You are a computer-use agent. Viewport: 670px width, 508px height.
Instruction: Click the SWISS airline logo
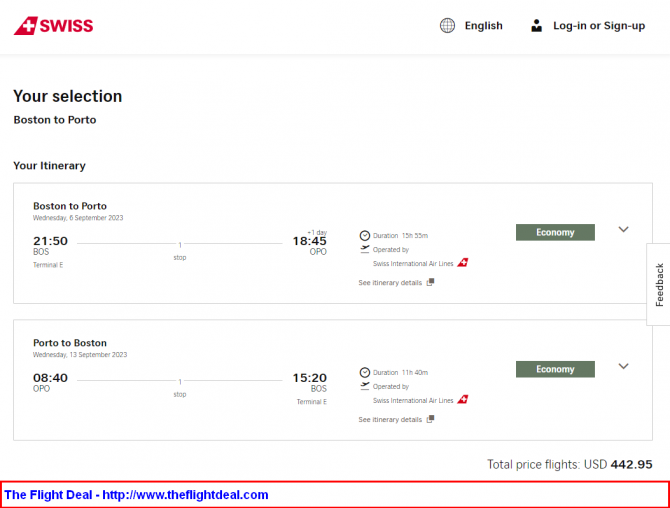(x=53, y=26)
